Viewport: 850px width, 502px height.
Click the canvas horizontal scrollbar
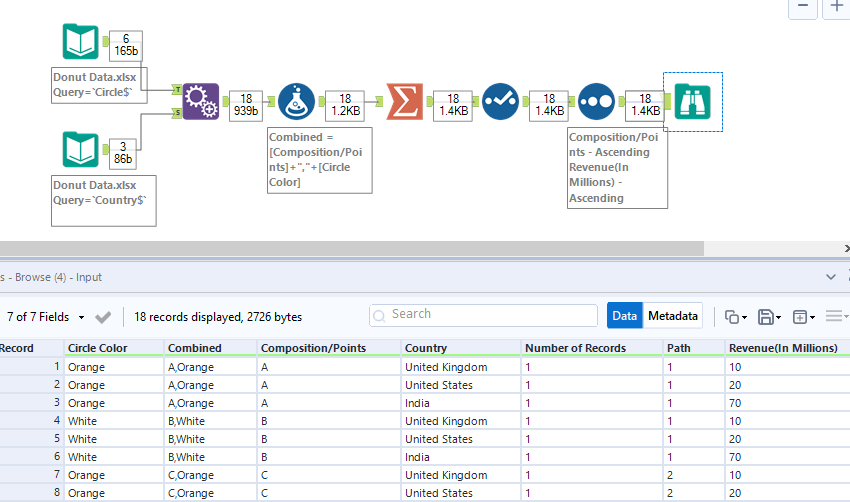point(350,248)
